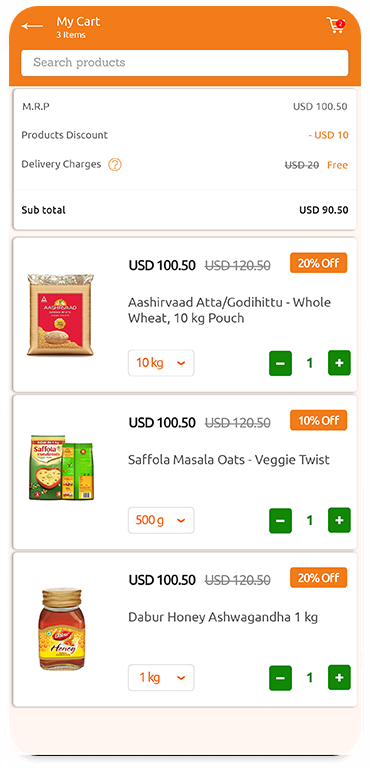The image size is (370, 768).
Task: Decrease Dabur Honey quantity with minus
Action: [x=280, y=677]
